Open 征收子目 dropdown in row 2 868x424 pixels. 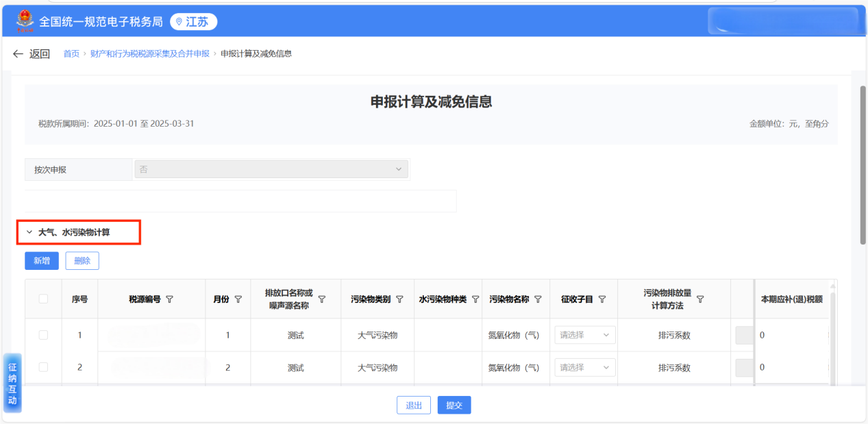pyautogui.click(x=584, y=367)
